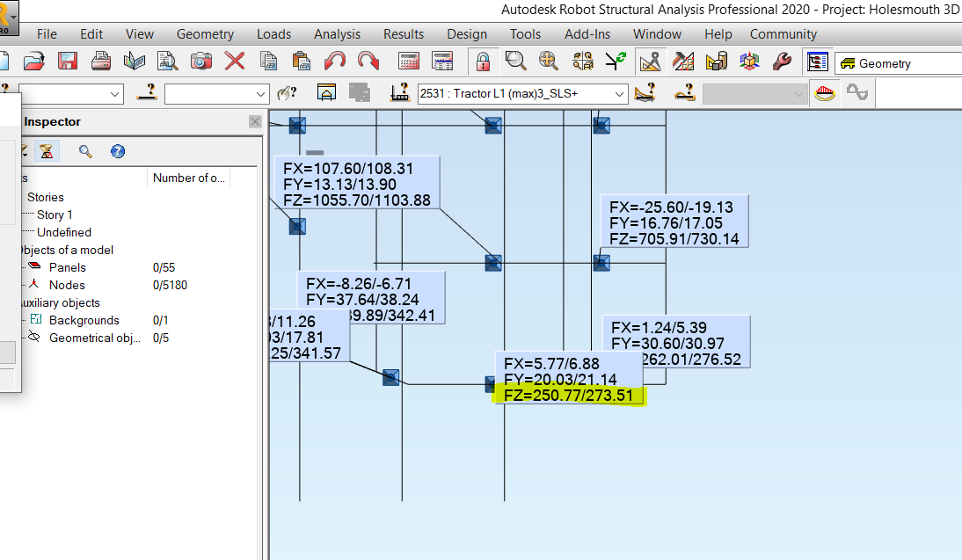This screenshot has width=962, height=560.
Task: Open the Tools menu
Action: click(x=525, y=34)
